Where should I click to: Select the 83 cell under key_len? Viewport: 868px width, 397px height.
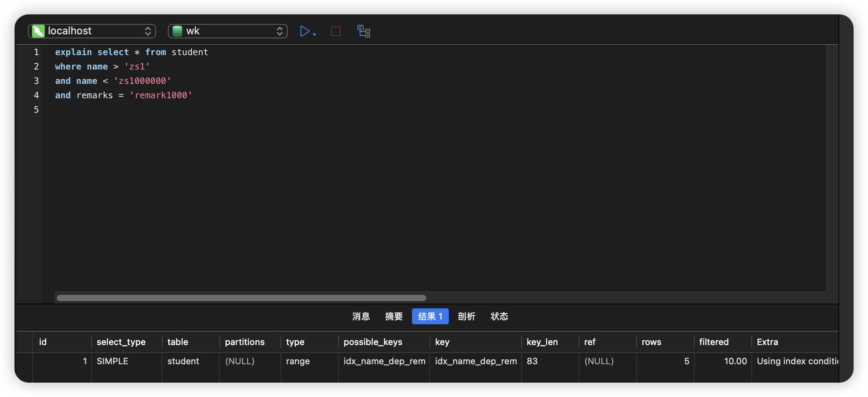pos(550,361)
